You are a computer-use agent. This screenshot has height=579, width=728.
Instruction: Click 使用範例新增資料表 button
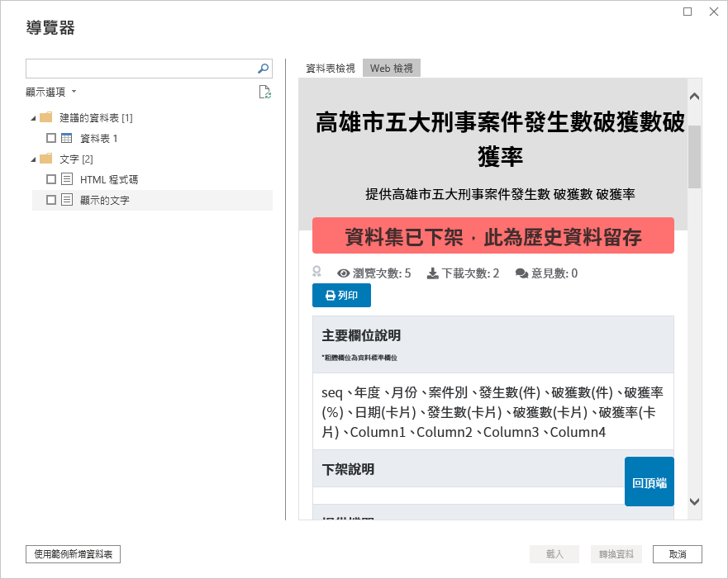point(73,554)
